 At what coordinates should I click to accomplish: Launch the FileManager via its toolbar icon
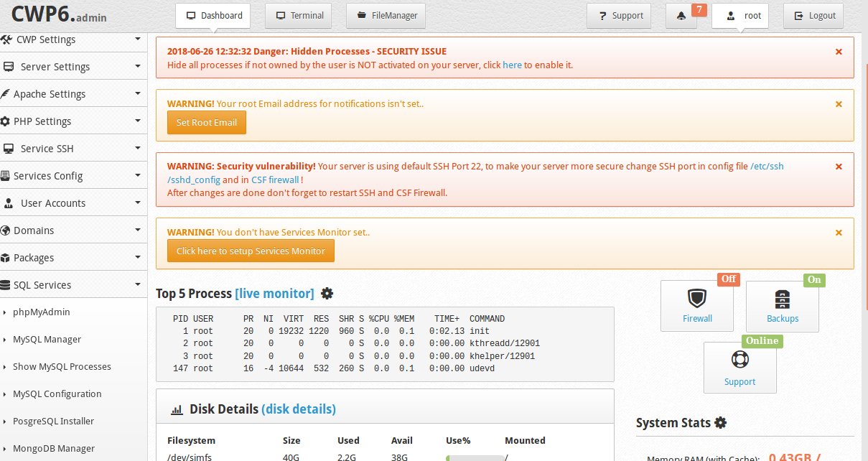tap(386, 15)
